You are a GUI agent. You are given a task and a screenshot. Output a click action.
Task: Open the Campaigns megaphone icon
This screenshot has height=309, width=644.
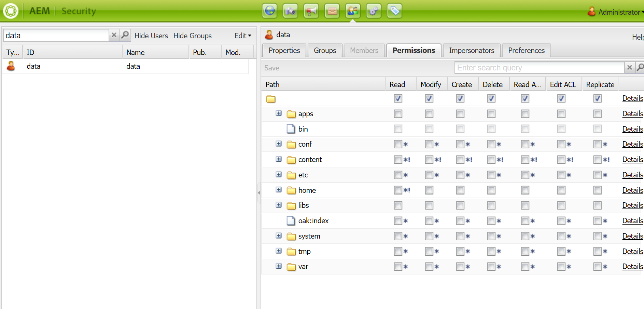click(x=311, y=11)
